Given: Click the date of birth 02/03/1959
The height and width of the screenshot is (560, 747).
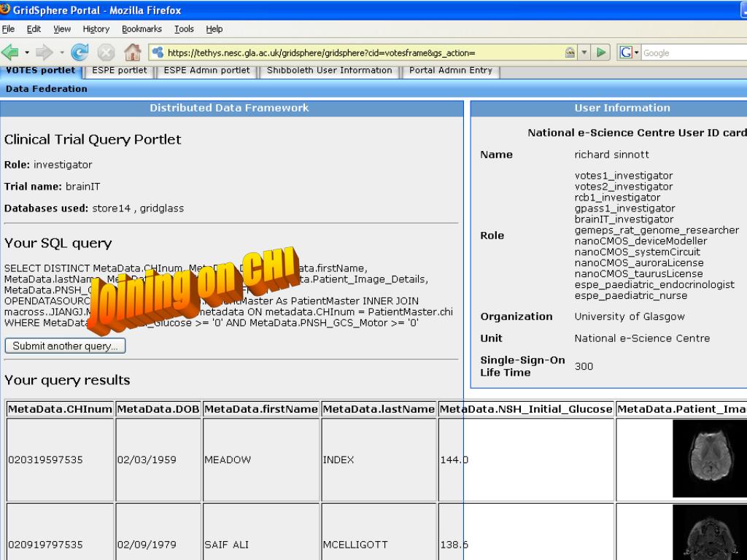Looking at the screenshot, I should pyautogui.click(x=147, y=460).
